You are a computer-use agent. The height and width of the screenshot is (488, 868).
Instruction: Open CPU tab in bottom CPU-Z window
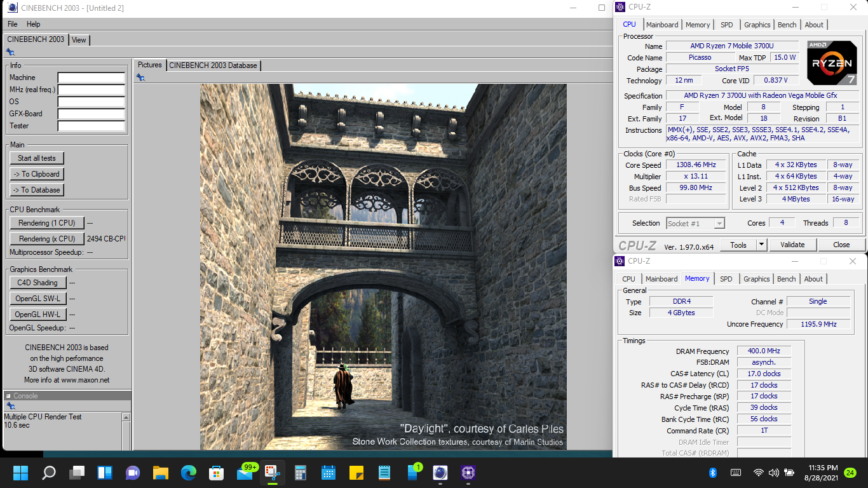tap(628, 279)
